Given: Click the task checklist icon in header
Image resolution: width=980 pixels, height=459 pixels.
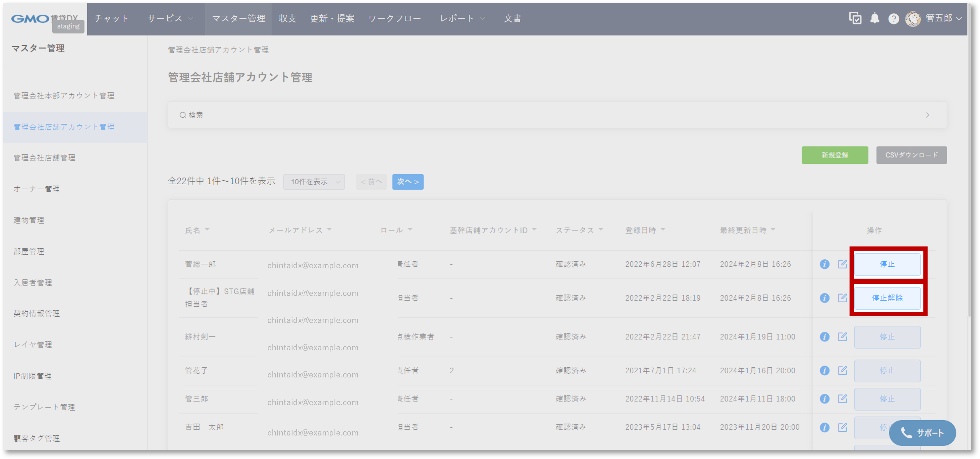Looking at the screenshot, I should click(855, 18).
